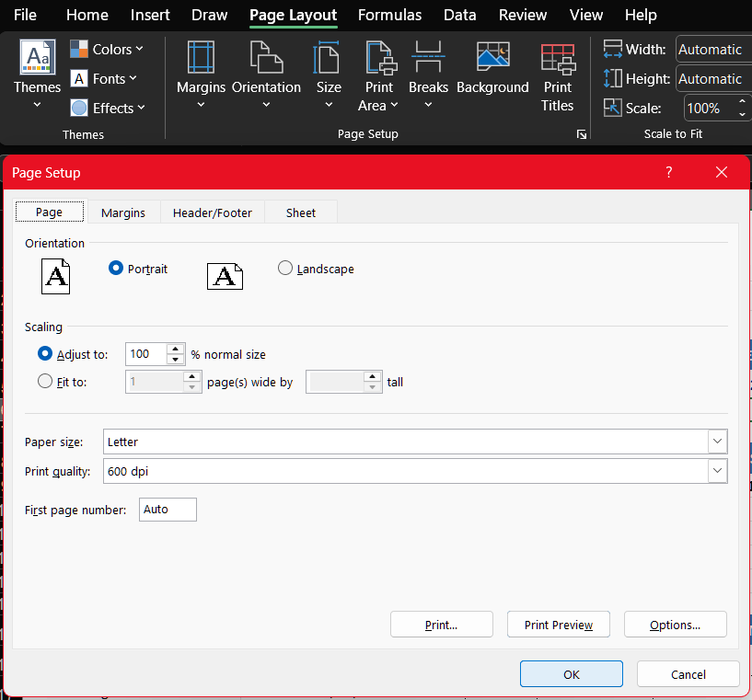The image size is (752, 700).
Task: Click the Print Preview button
Action: [x=559, y=625]
